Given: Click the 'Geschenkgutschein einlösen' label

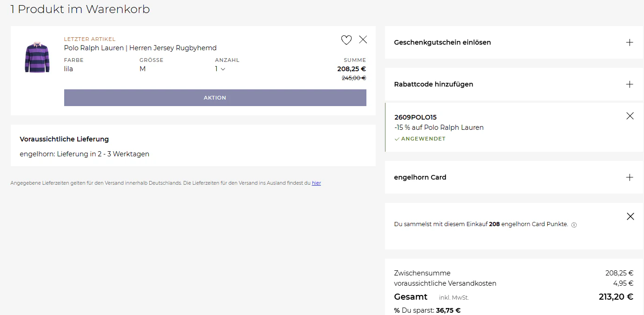Looking at the screenshot, I should [442, 42].
